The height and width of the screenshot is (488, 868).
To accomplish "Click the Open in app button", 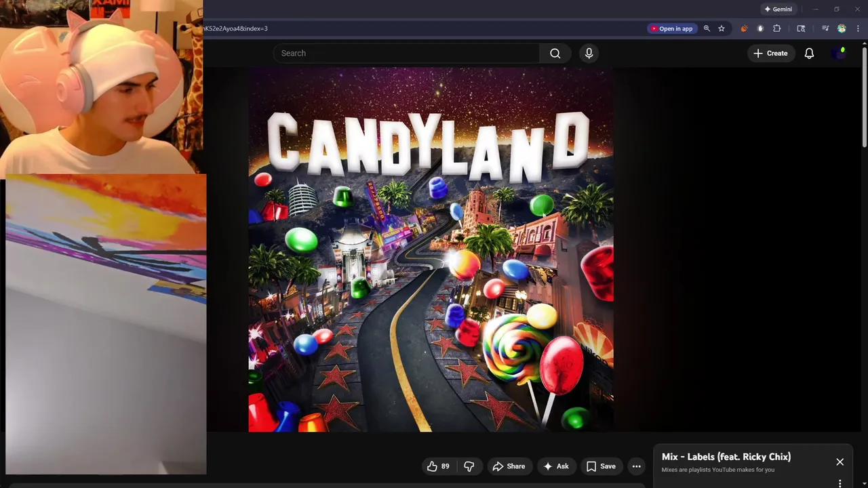I will 671,28.
